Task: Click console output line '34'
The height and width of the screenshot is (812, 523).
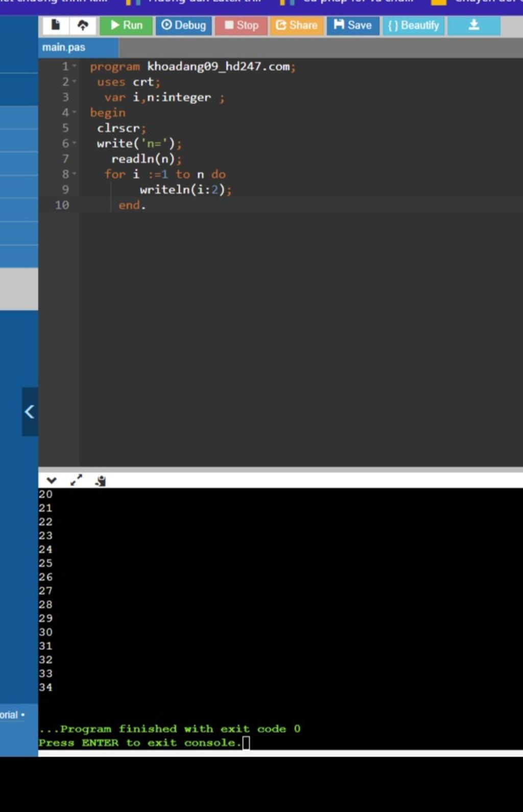Action: click(45, 687)
